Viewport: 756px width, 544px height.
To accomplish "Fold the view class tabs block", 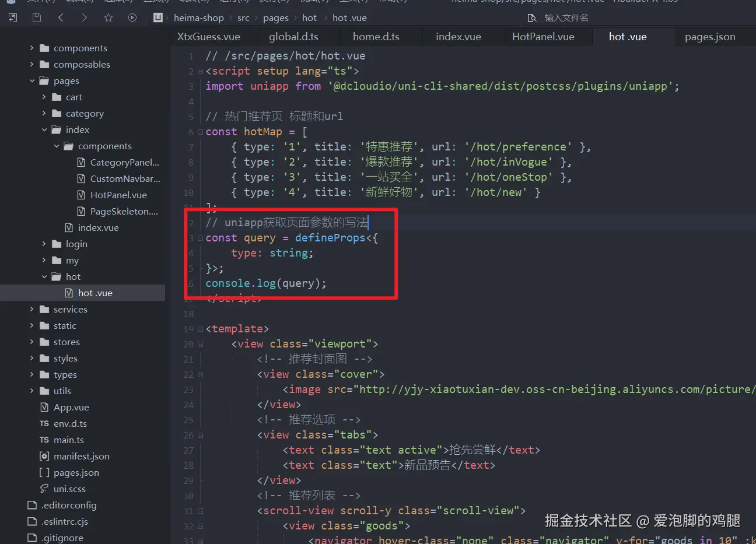I will click(200, 435).
